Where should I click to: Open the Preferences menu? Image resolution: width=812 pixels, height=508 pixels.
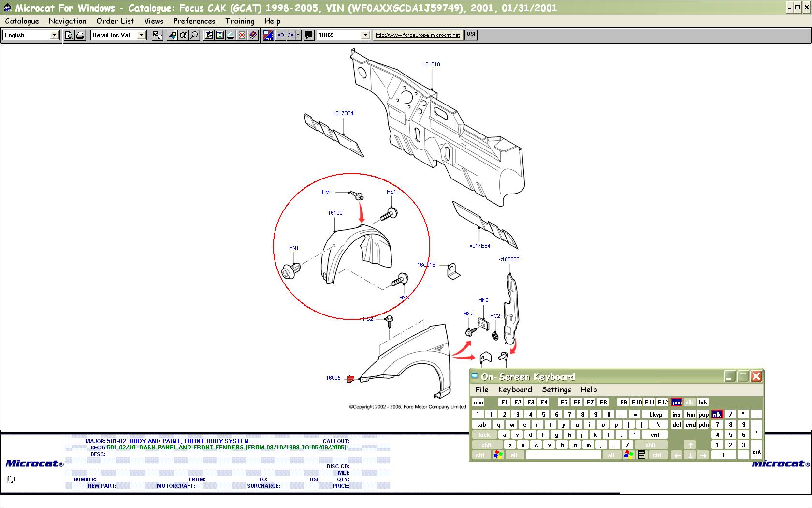(x=194, y=21)
